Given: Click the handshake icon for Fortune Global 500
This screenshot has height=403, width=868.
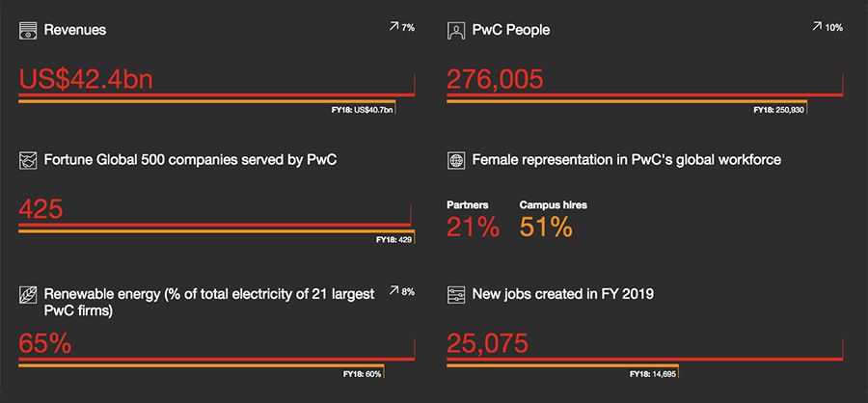Looking at the screenshot, I should pyautogui.click(x=28, y=161).
